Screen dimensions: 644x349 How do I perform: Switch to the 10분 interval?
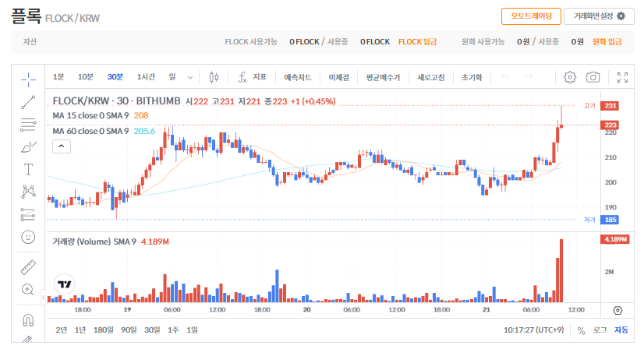click(x=86, y=77)
